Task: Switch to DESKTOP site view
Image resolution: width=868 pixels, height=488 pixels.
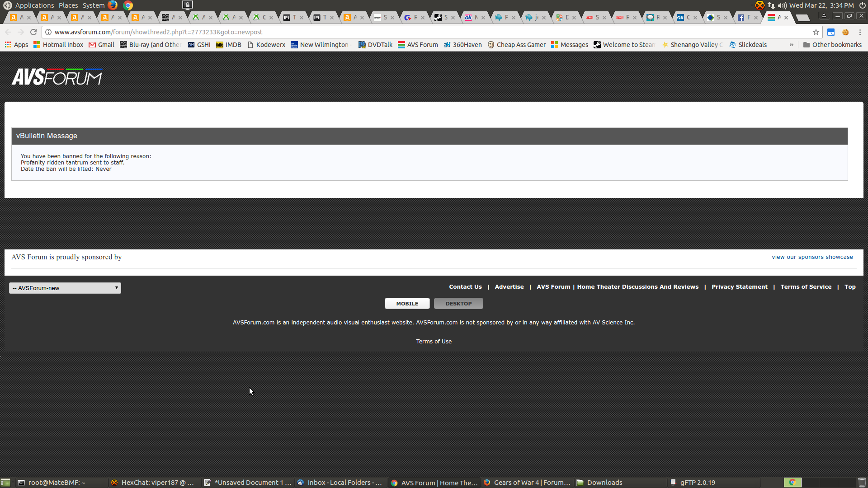Action: coord(458,304)
